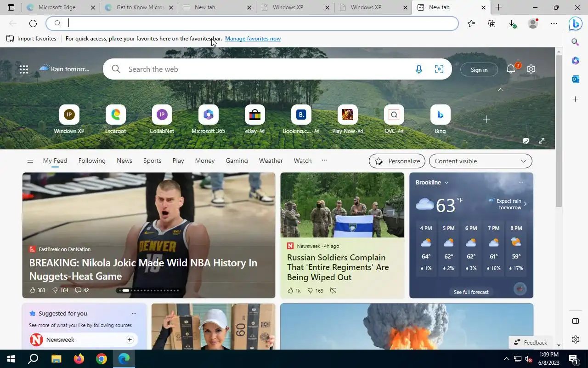Add a sidebar app with plus

[575, 99]
